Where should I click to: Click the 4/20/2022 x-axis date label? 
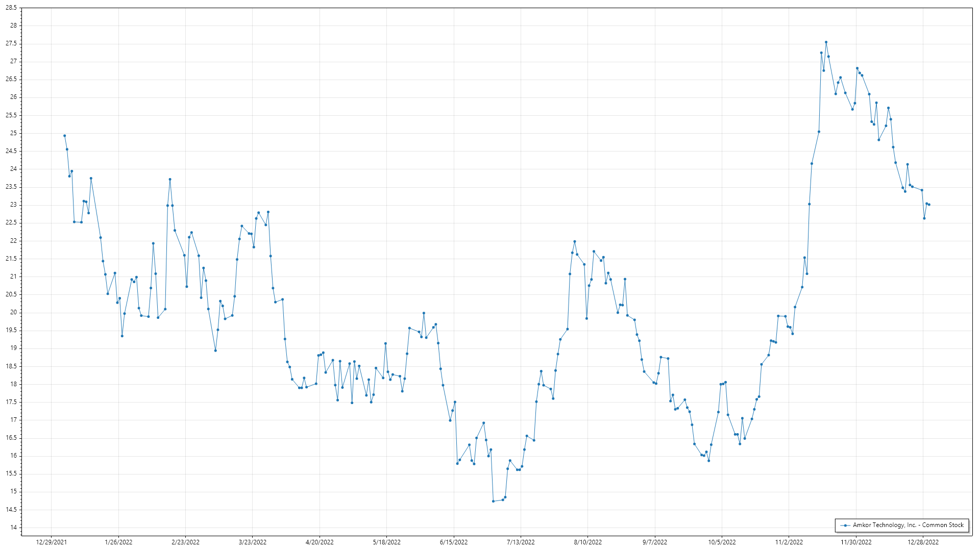coord(320,542)
